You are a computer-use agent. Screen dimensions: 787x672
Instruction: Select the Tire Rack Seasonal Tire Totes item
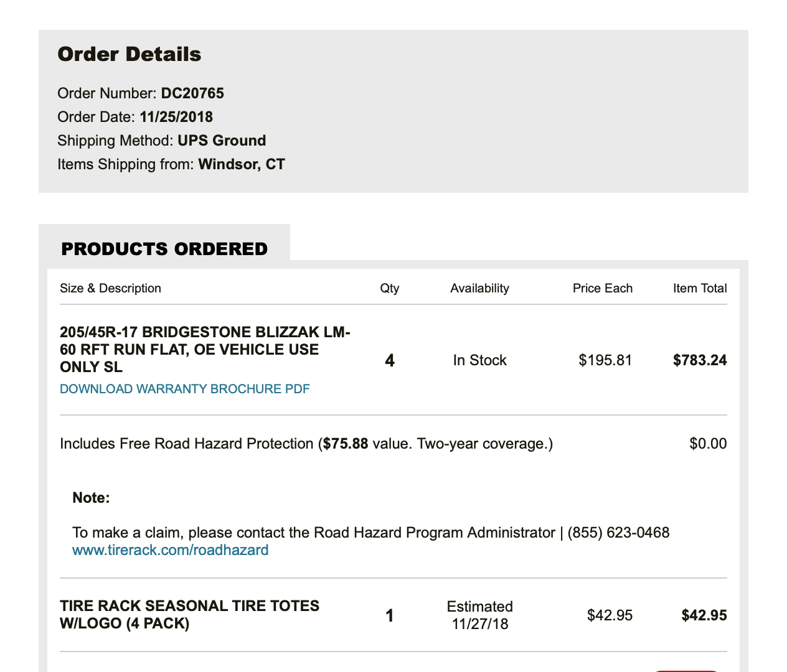coord(189,614)
